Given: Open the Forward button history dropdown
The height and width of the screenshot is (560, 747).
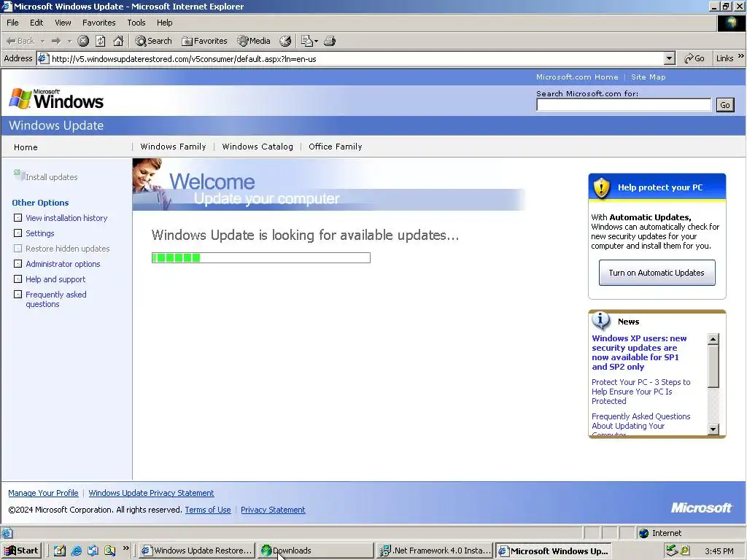Looking at the screenshot, I should click(x=69, y=41).
